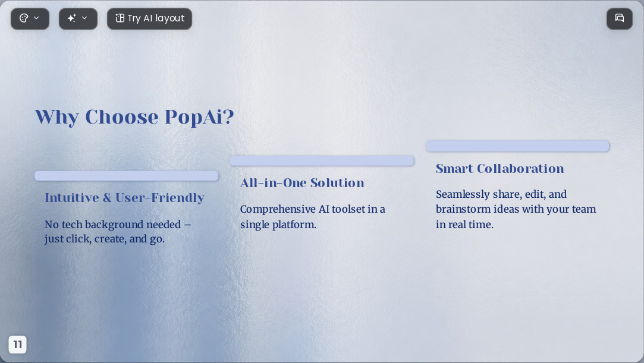Click the 'Seamlessly share, edit' paragraph

(x=516, y=209)
